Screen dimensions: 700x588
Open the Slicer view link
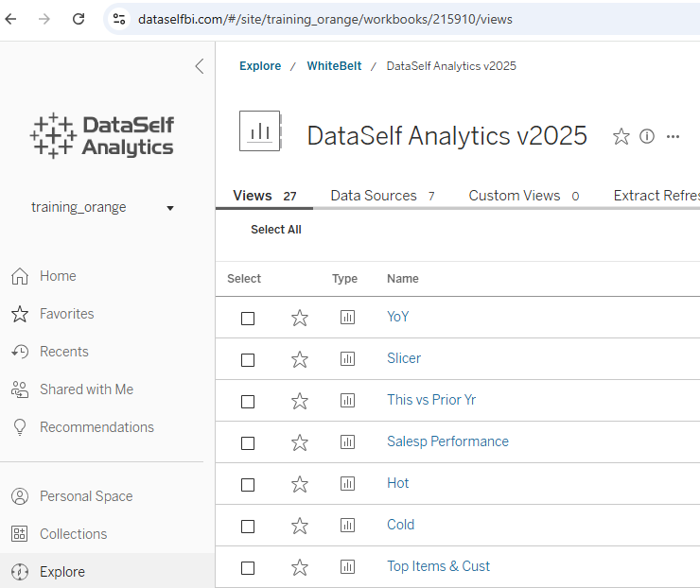404,358
